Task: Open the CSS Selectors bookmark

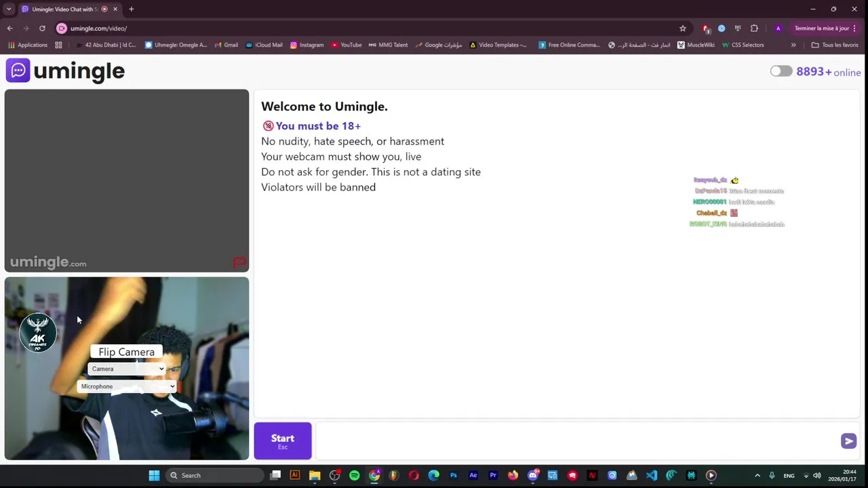Action: [743, 45]
